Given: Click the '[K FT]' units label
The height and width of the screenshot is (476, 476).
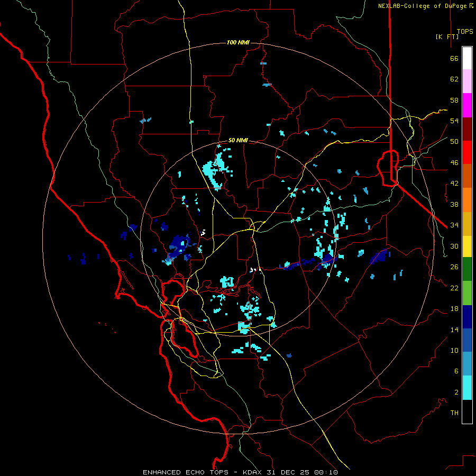Looking at the screenshot, I should click(x=447, y=36).
